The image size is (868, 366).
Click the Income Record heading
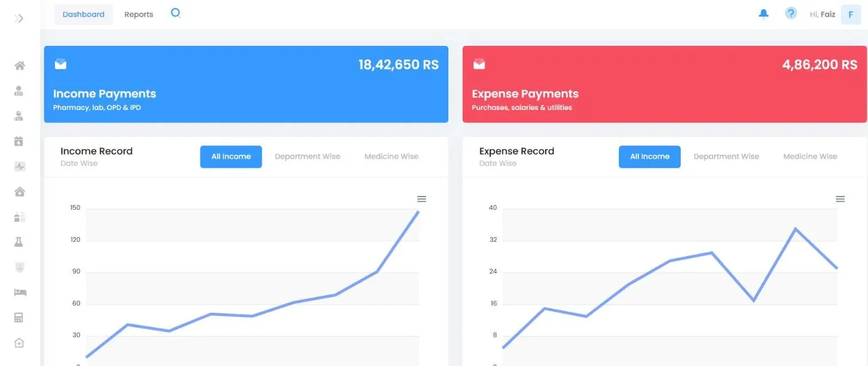click(96, 151)
